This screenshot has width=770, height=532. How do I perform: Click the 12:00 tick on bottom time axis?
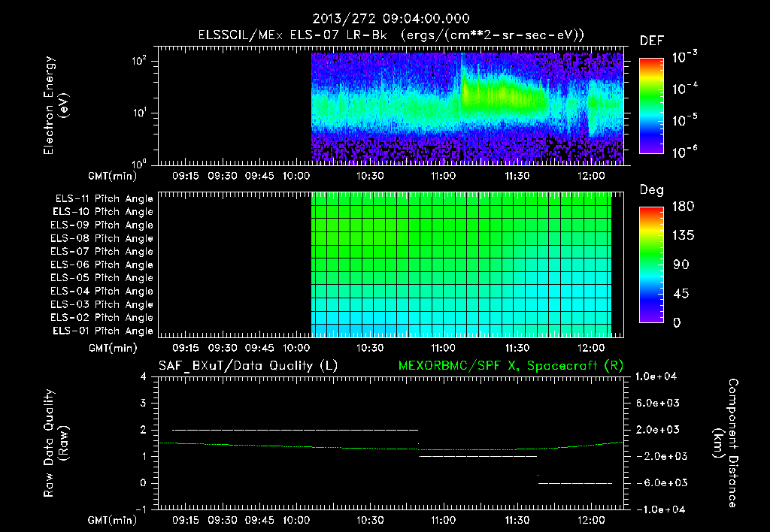point(591,520)
